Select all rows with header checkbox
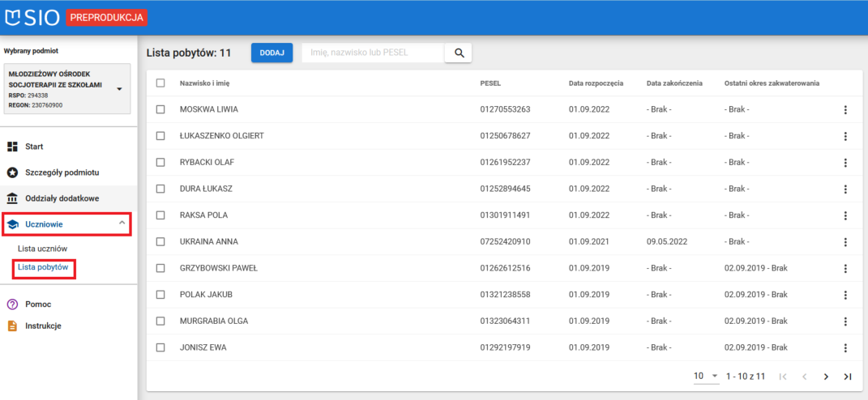 point(160,83)
